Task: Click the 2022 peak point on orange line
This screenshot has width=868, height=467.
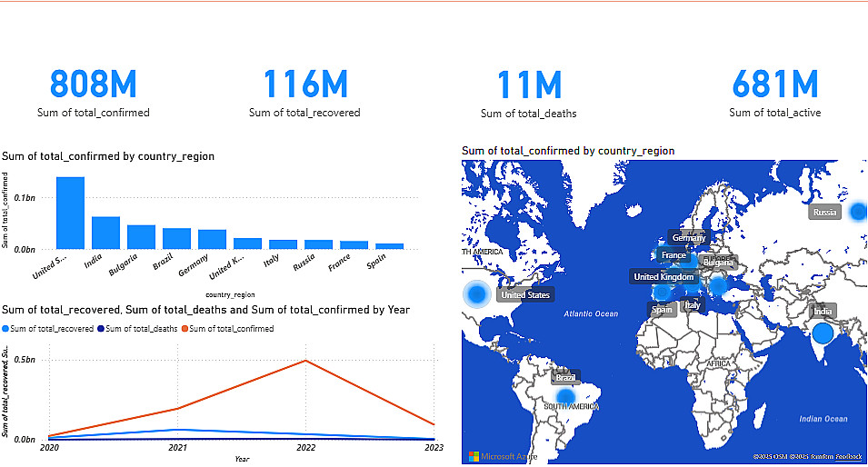Action: click(x=305, y=361)
